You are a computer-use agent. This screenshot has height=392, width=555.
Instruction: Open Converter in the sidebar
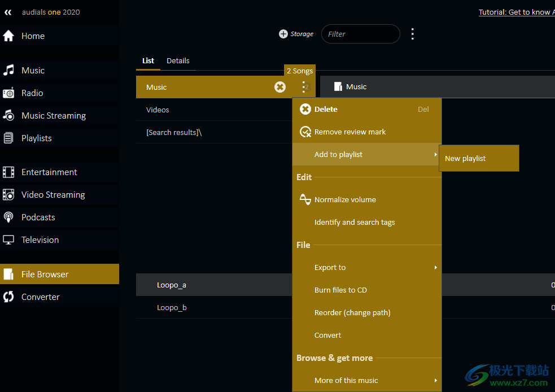click(59, 297)
